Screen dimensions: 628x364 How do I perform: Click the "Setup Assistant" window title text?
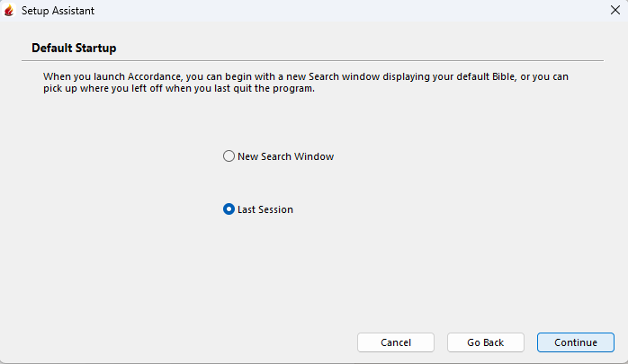[x=58, y=11]
